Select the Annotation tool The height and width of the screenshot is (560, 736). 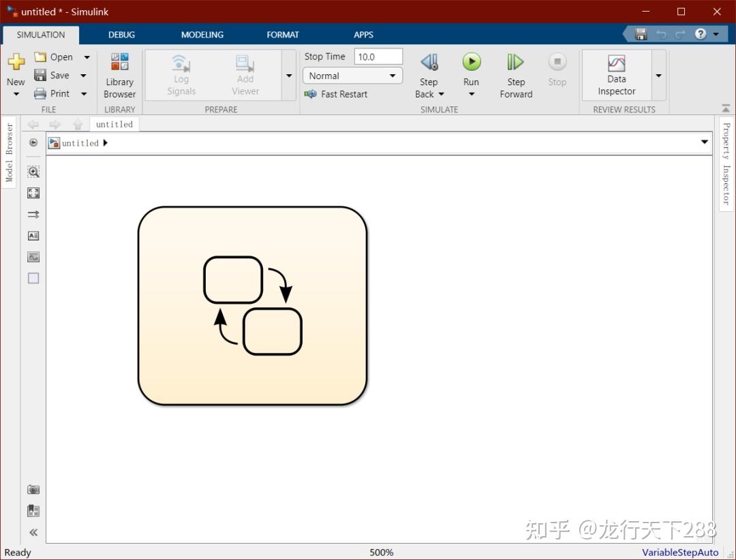[x=33, y=236]
